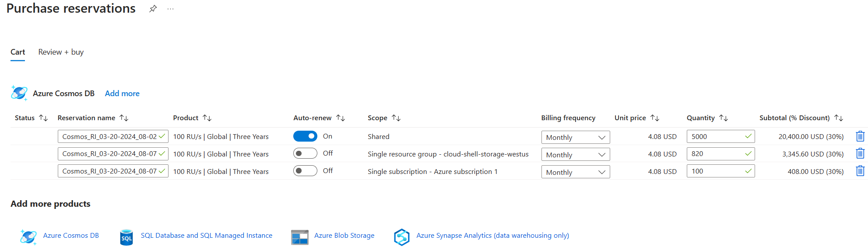Delete the 820 quantity reservation row
The width and height of the screenshot is (868, 250).
(860, 154)
